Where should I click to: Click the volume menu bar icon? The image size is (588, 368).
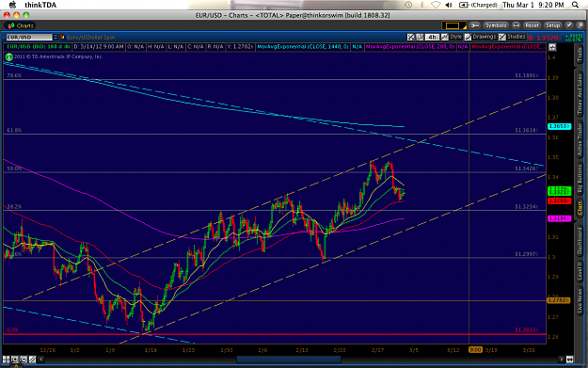tap(449, 5)
